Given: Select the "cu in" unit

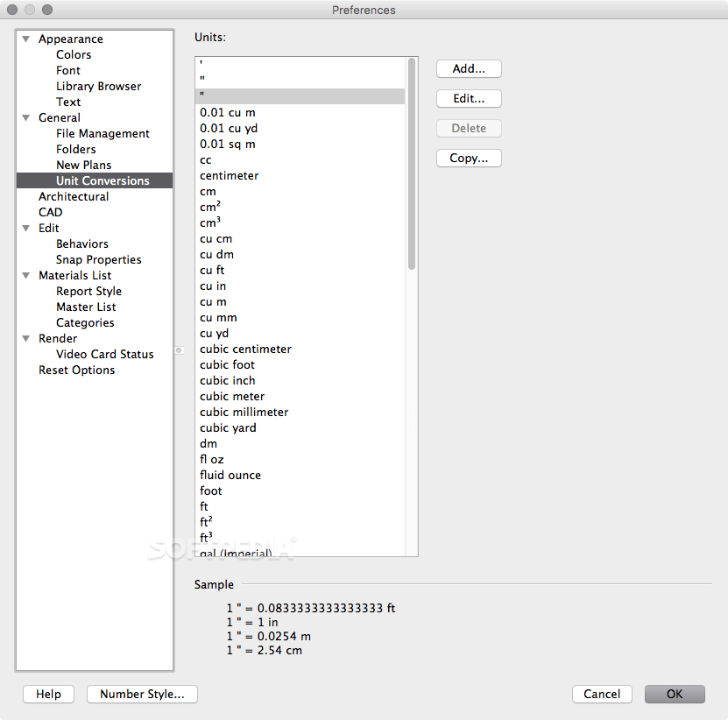Looking at the screenshot, I should click(x=300, y=286).
